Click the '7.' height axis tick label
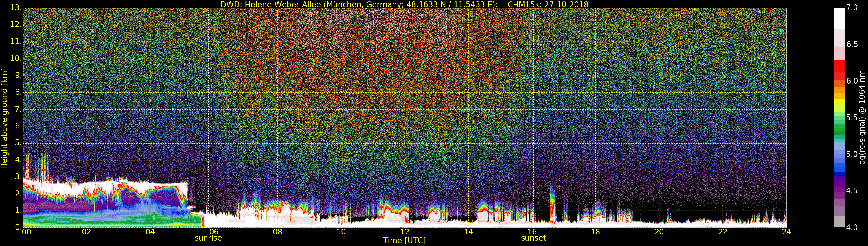 click(x=18, y=109)
